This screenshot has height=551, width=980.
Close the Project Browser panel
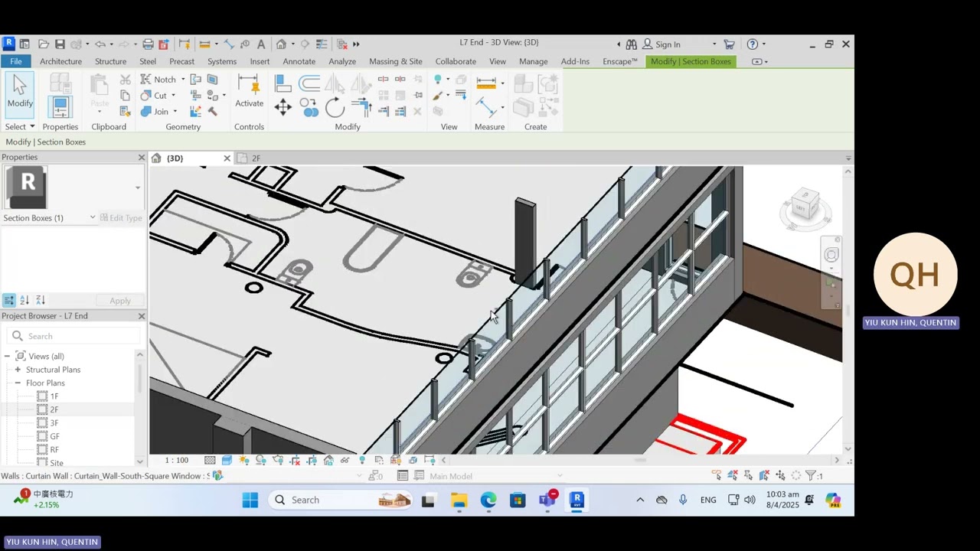click(141, 316)
